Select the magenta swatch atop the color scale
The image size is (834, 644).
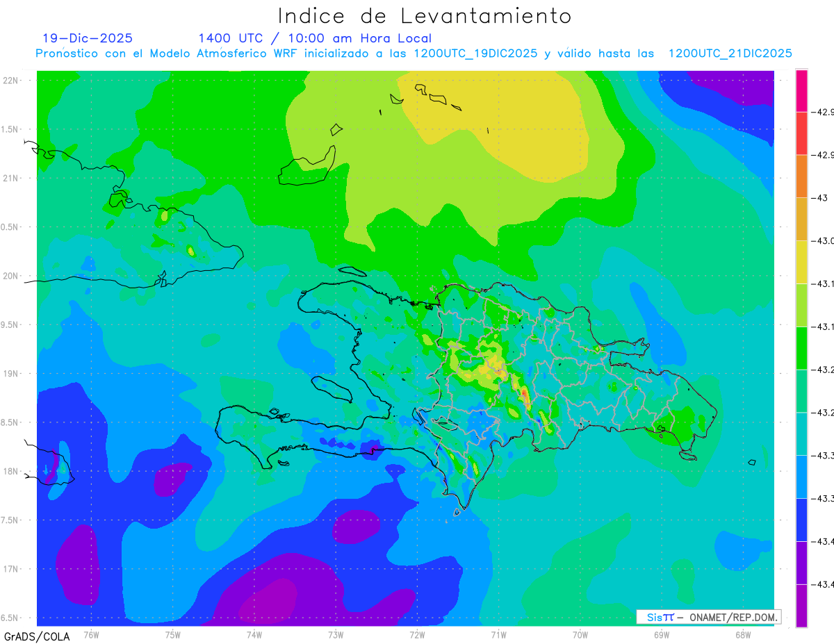click(x=801, y=90)
